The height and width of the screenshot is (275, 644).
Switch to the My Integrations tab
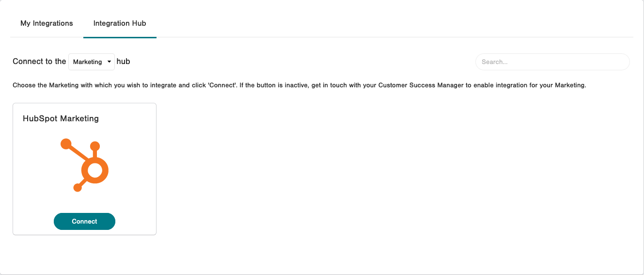47,23
